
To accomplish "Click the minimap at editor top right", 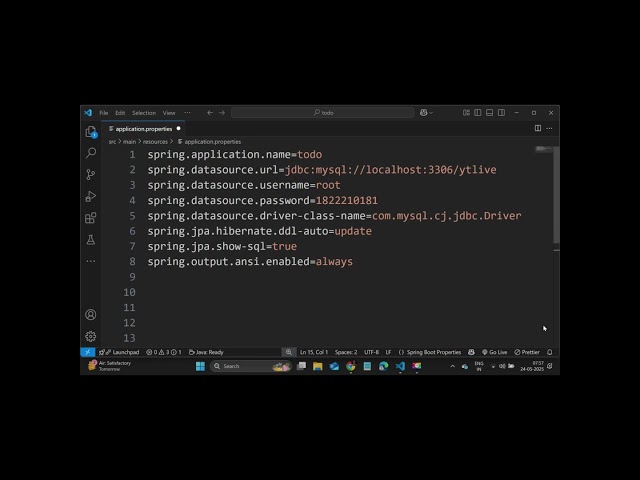I will [544, 149].
